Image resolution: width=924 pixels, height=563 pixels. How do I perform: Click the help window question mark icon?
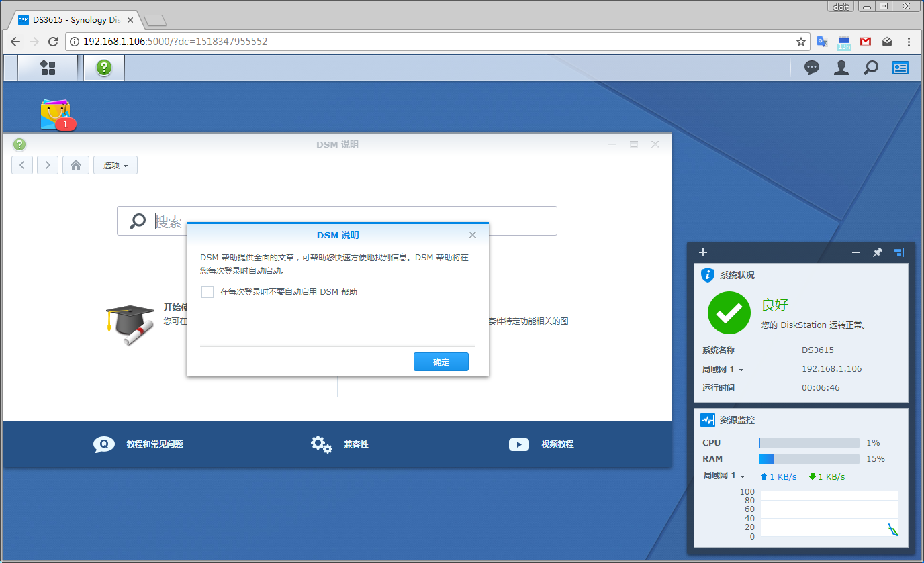19,144
